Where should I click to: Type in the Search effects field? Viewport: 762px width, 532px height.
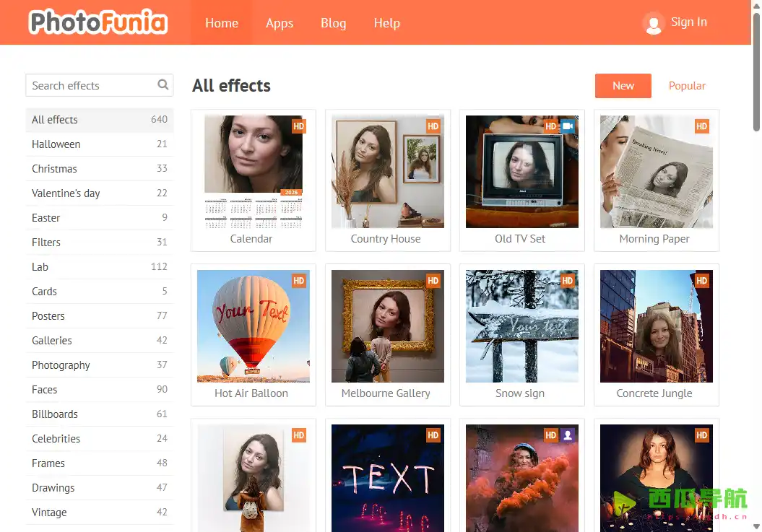coord(90,85)
